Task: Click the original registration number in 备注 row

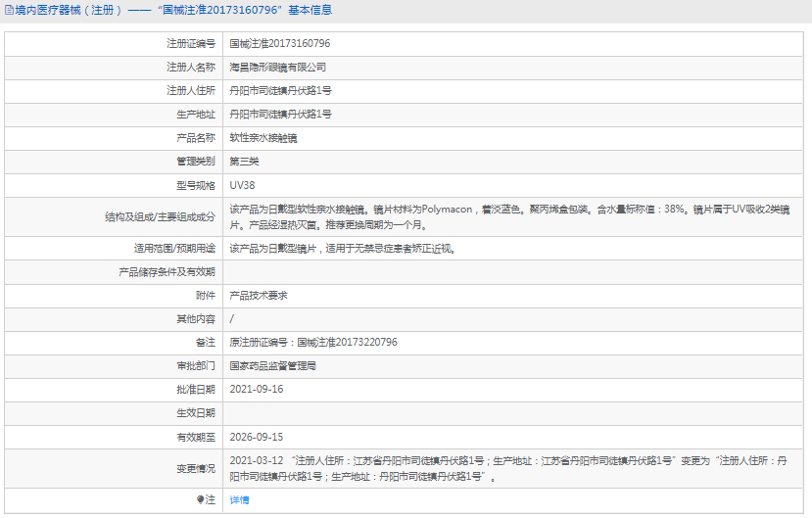Action: pyautogui.click(x=313, y=342)
